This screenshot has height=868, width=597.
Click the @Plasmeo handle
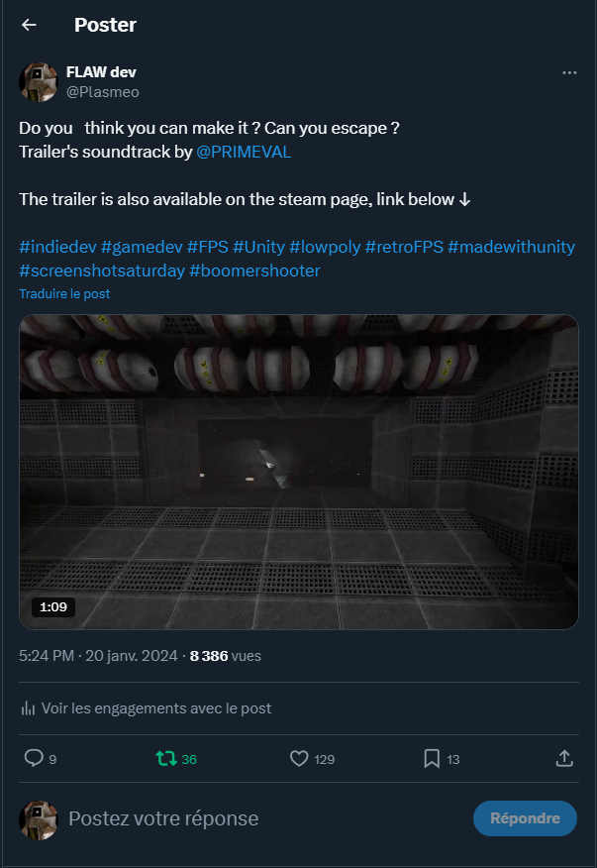coord(103,92)
